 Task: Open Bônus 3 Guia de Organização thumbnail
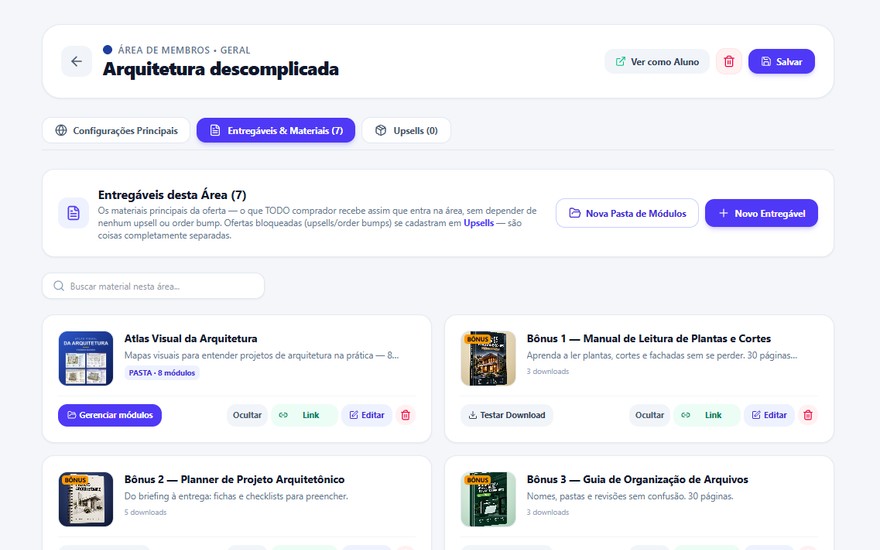click(x=488, y=499)
